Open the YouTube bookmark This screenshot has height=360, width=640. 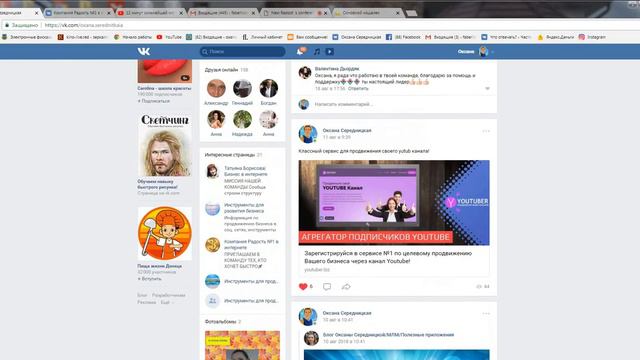169,37
